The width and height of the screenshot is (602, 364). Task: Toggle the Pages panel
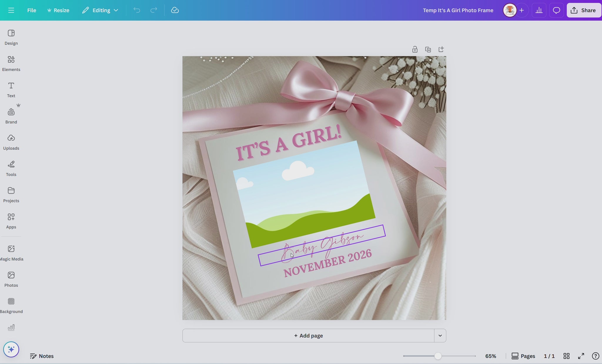[523, 356]
